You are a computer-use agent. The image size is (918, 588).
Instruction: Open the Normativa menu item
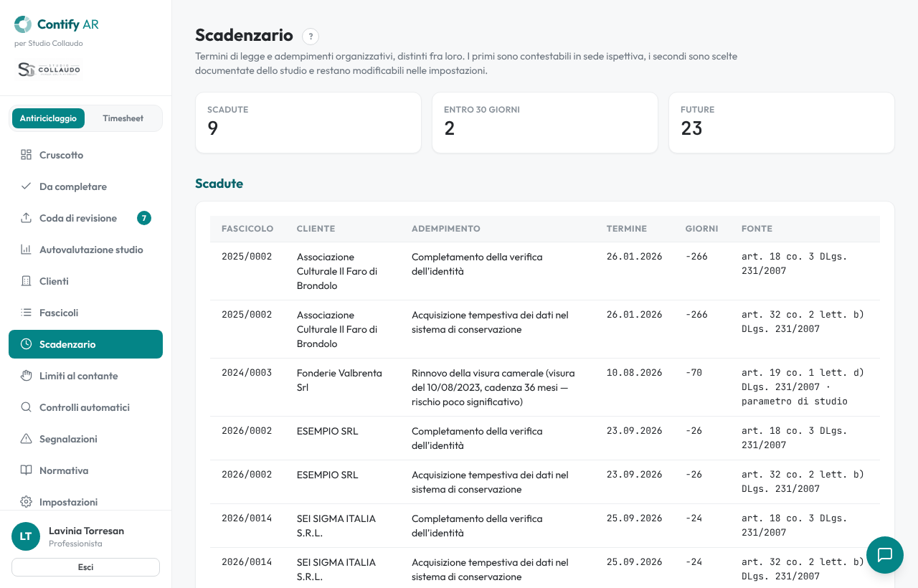point(85,470)
